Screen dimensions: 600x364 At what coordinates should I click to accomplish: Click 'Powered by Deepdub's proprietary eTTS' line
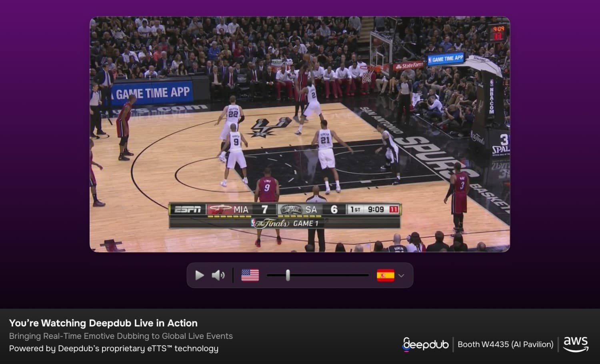pyautogui.click(x=114, y=348)
